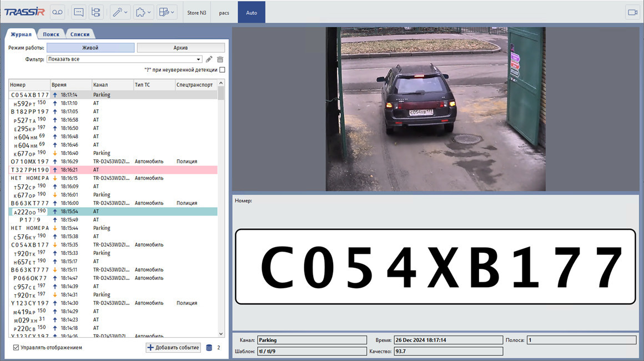Toggle the Управлять отображением checkbox

[x=16, y=348]
